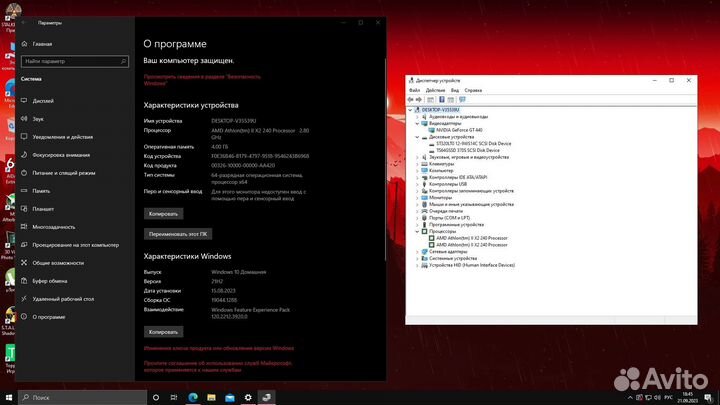Select NVIDIA GeForce GT 440 device
Screen dimensions: 720x405
pyautogui.click(x=459, y=130)
